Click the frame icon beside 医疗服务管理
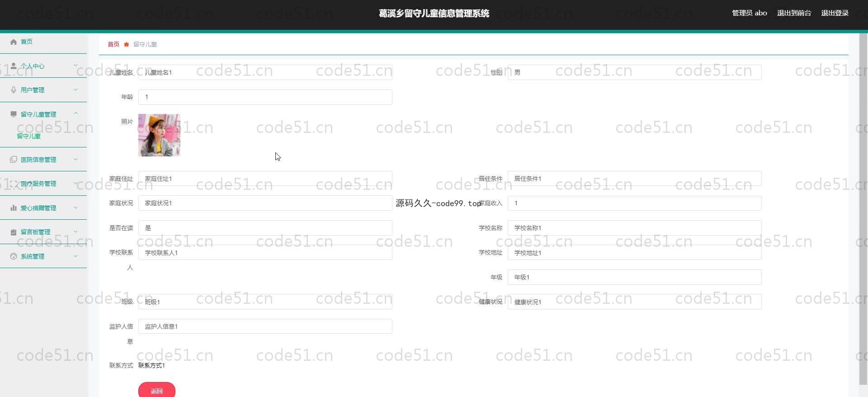This screenshot has height=397, width=868. (14, 184)
